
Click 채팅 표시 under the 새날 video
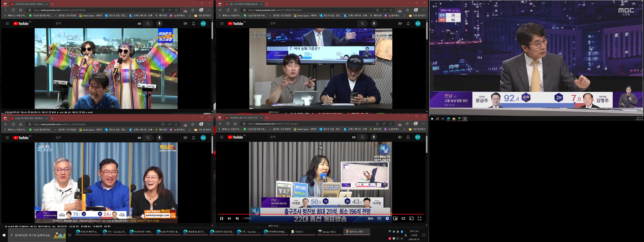click(273, 226)
